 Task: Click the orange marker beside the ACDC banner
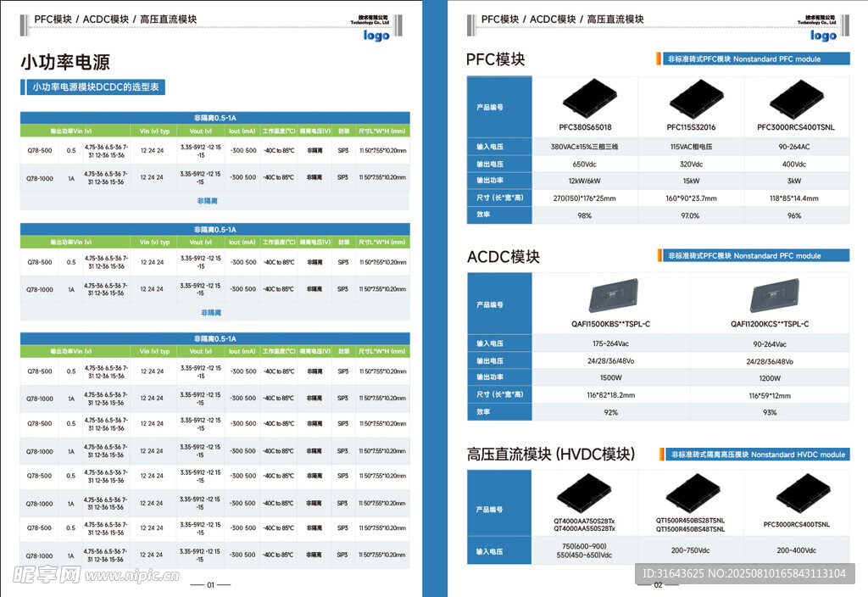(659, 256)
